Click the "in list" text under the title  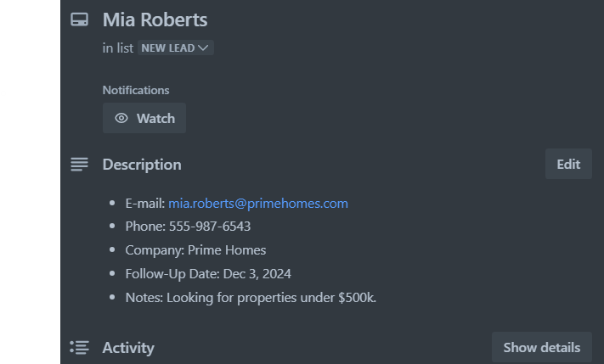[118, 48]
